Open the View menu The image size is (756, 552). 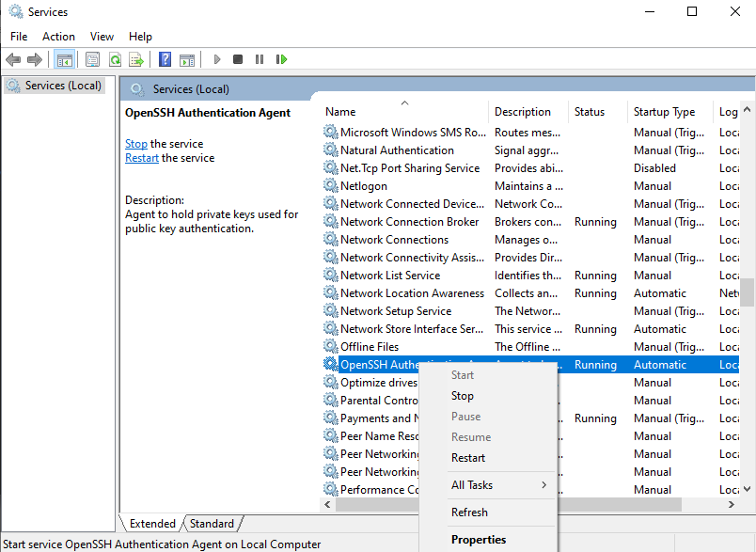click(x=102, y=37)
